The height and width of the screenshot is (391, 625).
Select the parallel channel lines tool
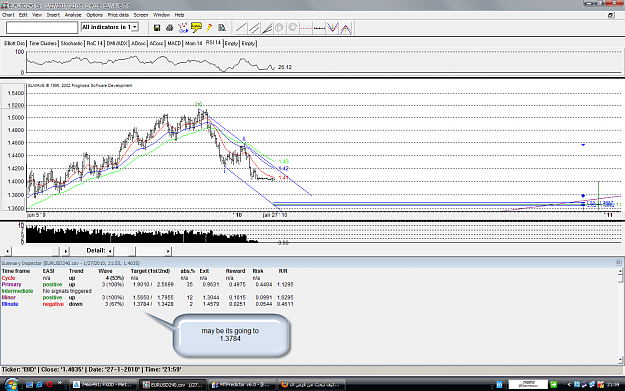coord(254,28)
